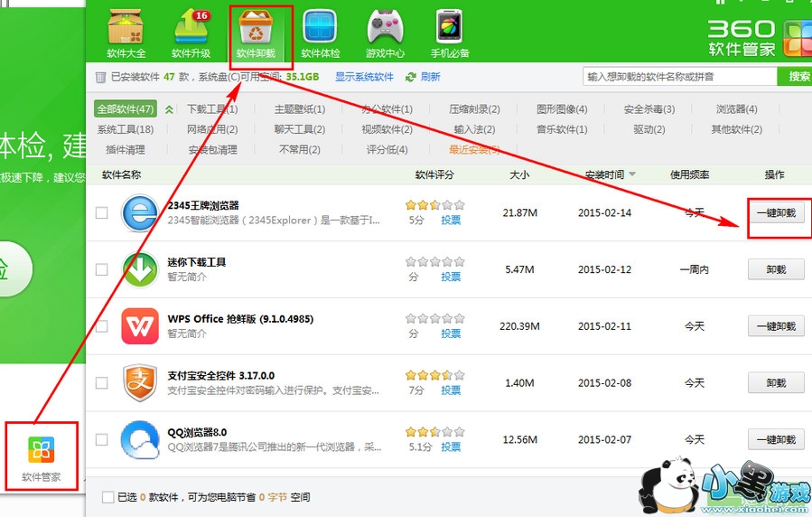812x517 pixels.
Task: Rate WPS Office using its stars
Action: click(x=435, y=318)
